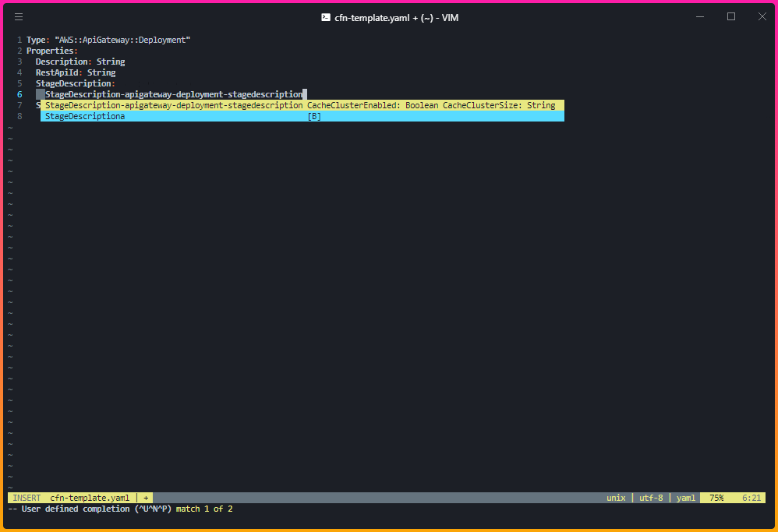Screen dimensions: 778x532
Task: Click INSERT mode indicator in status line
Action: 27,498
